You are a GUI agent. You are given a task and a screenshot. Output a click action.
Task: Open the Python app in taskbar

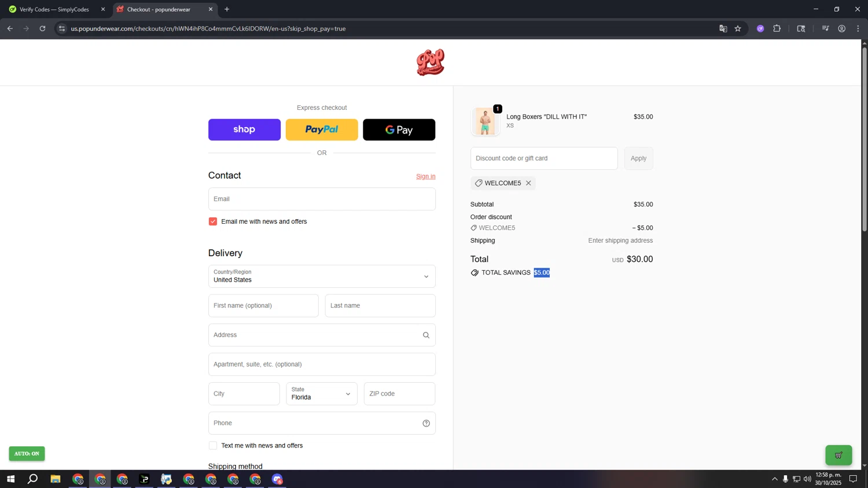pos(167,479)
